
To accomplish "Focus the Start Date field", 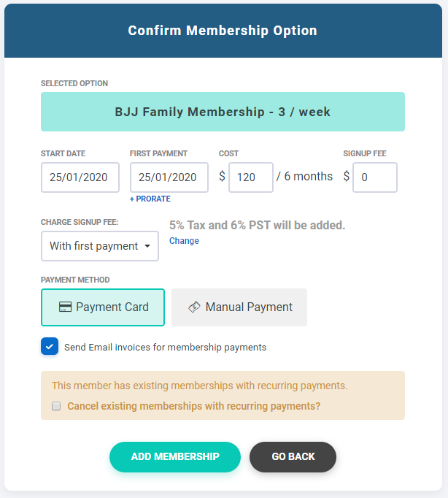I will point(80,177).
